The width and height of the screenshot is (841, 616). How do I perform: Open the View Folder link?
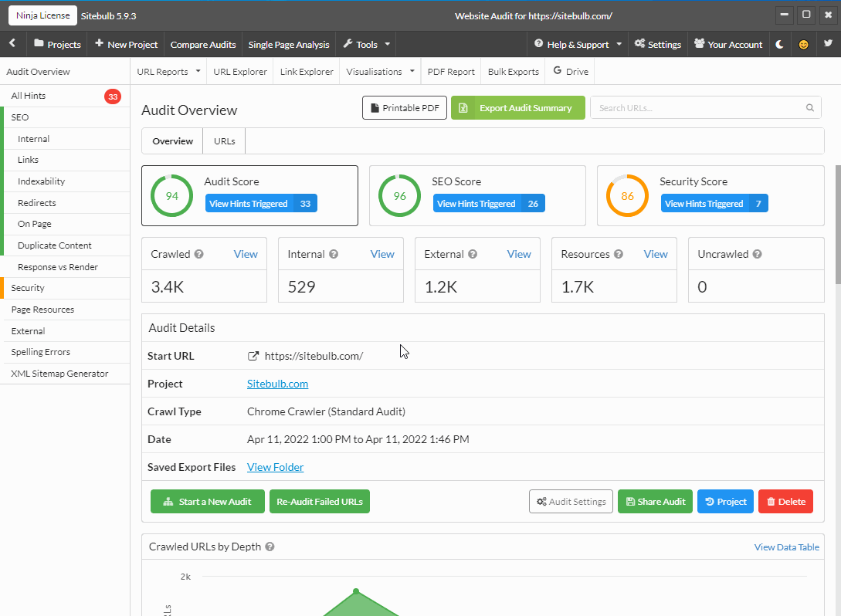[x=275, y=467]
